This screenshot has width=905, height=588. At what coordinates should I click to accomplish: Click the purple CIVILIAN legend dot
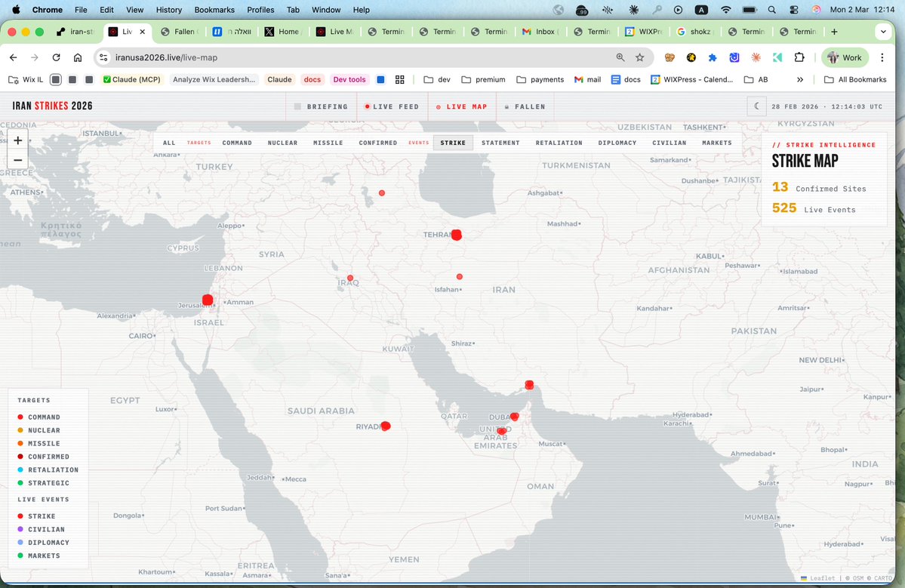pos(20,529)
